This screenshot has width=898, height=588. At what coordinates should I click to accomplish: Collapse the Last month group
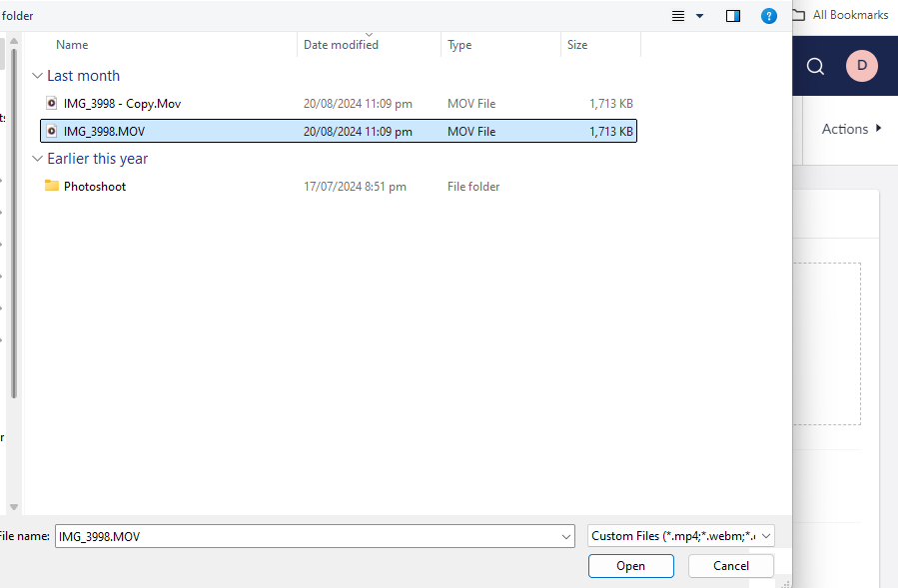pos(37,76)
